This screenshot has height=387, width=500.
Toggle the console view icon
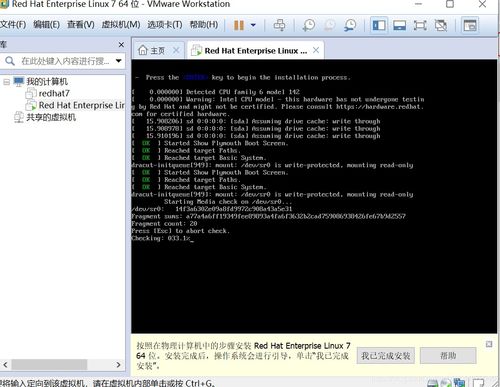470,25
